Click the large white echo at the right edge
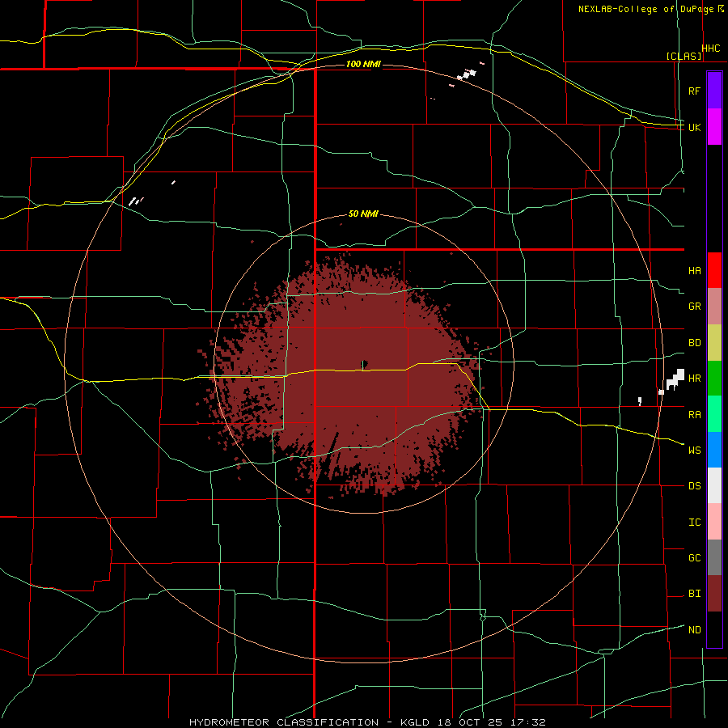 click(x=675, y=380)
